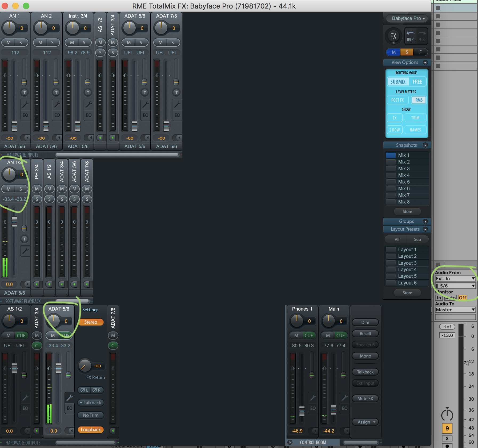Expand the narrow PH 3/4 playback channel
This screenshot has height=448, width=478.
click(x=37, y=284)
